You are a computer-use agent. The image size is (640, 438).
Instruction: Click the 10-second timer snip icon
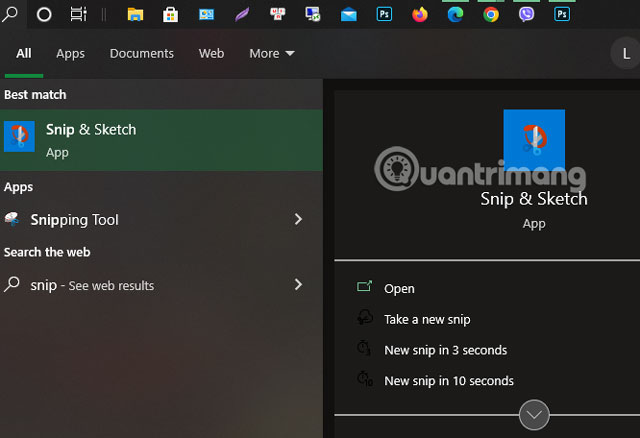pos(365,379)
